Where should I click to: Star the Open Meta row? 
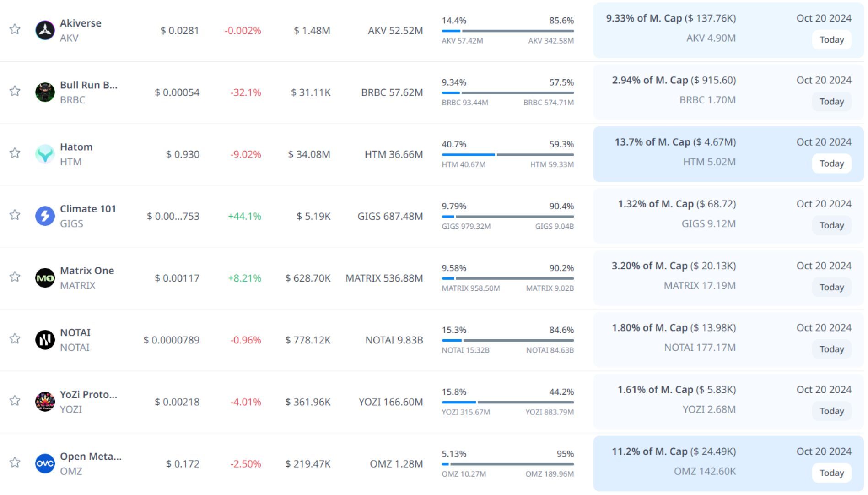coord(15,462)
